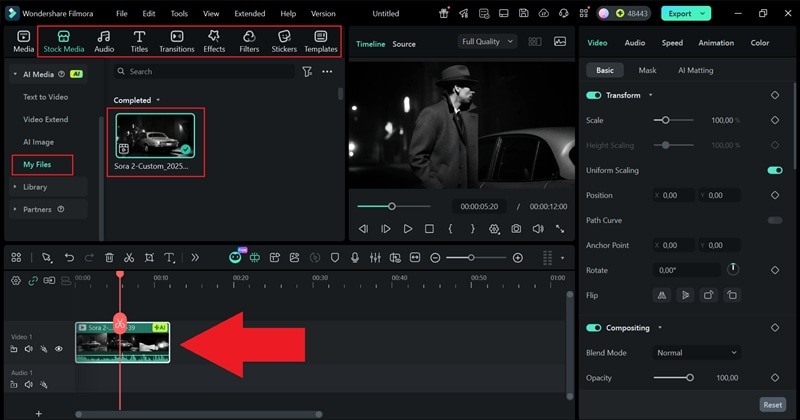The width and height of the screenshot is (800, 420).
Task: Open the Speed properties tab
Action: pyautogui.click(x=672, y=43)
